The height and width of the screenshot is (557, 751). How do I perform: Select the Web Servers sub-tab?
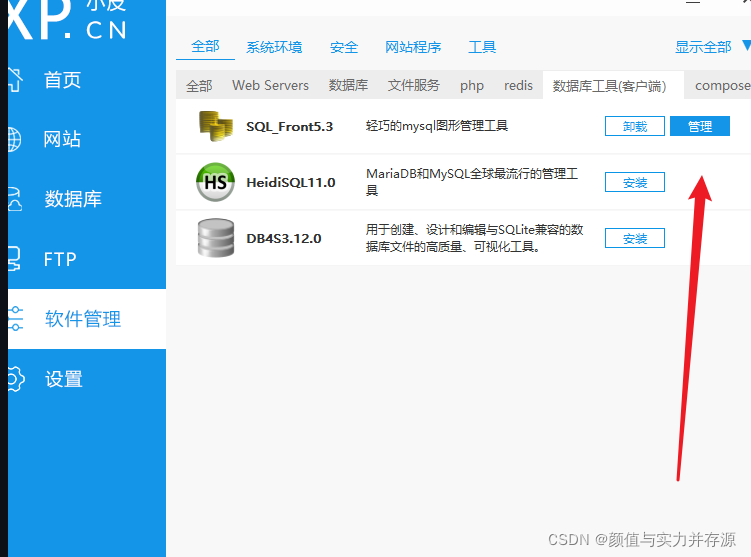271,85
